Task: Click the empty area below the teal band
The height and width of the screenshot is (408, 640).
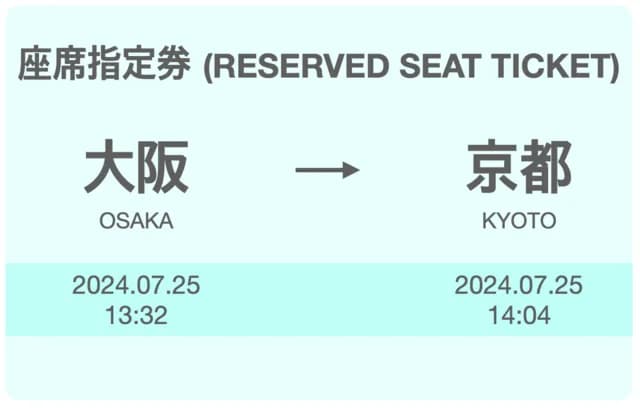Action: coord(319,367)
